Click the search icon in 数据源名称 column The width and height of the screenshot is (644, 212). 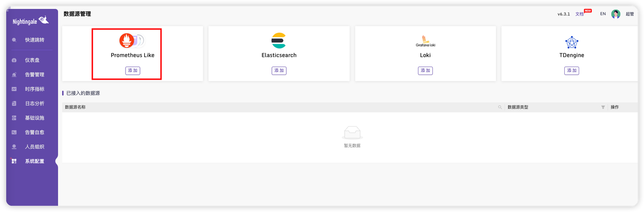tap(500, 107)
